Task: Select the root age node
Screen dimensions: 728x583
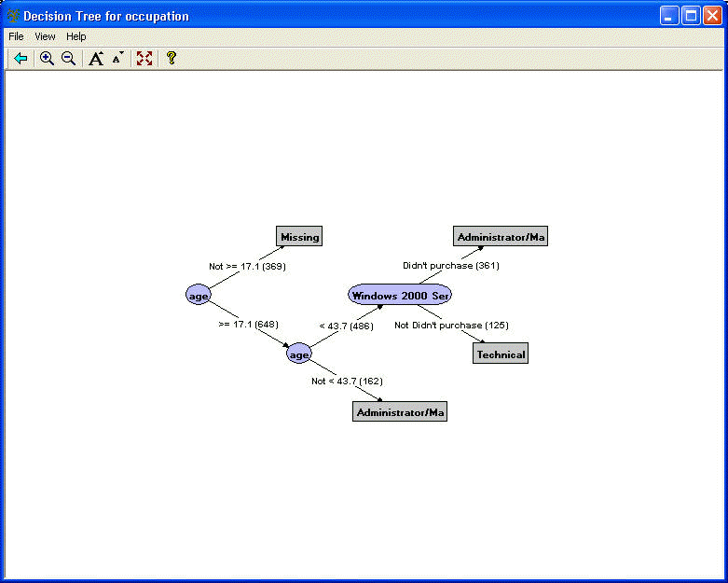Action: (198, 295)
